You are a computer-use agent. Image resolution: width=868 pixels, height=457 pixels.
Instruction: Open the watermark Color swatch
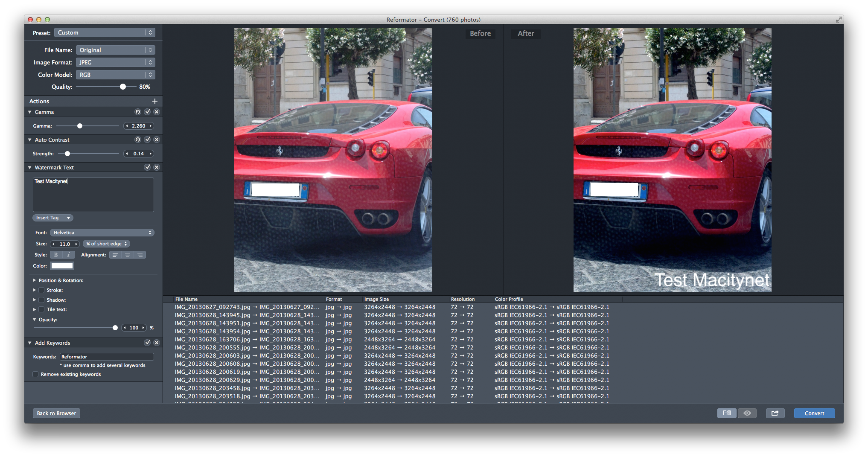point(62,266)
